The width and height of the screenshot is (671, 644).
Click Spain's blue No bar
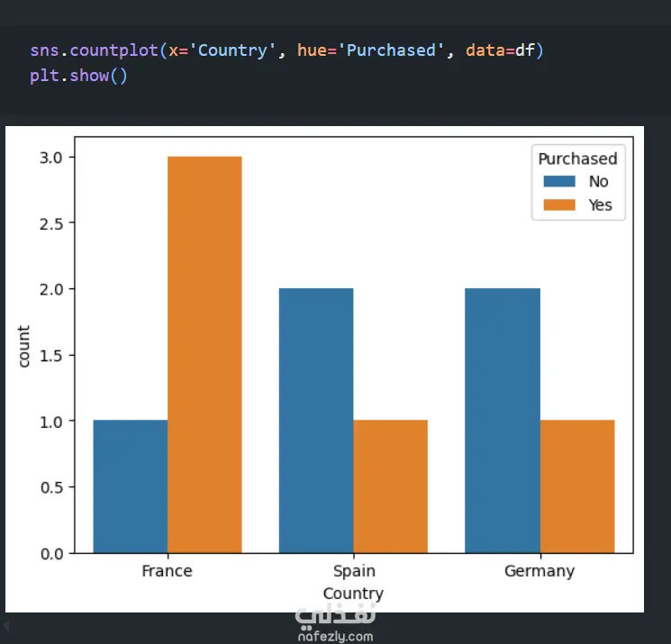[316, 421]
